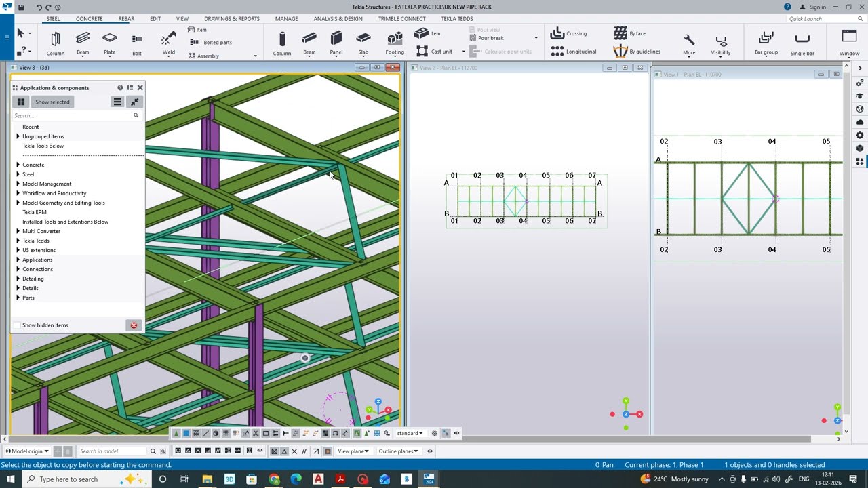The width and height of the screenshot is (868, 488).
Task: Open the STEEL ribbon tab
Action: coord(53,19)
